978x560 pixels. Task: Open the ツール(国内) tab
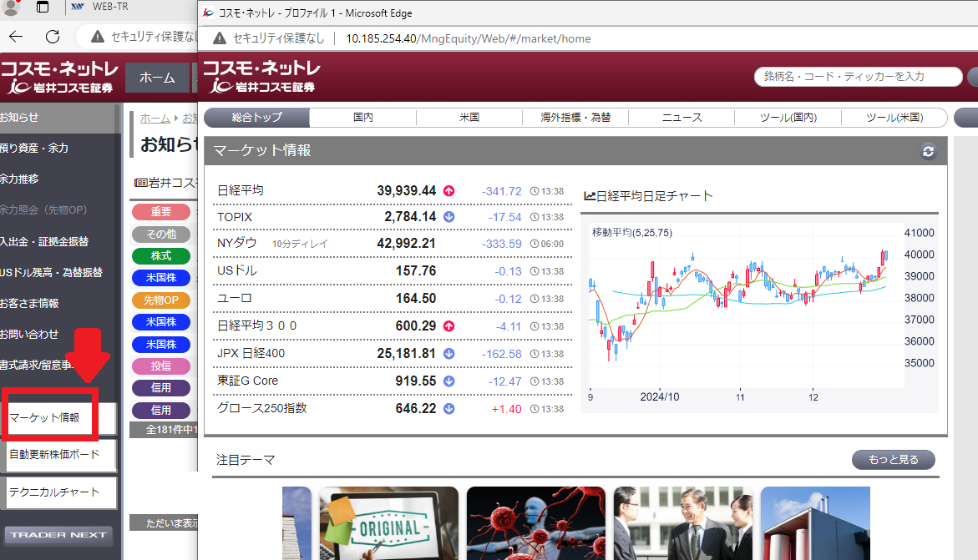click(788, 117)
